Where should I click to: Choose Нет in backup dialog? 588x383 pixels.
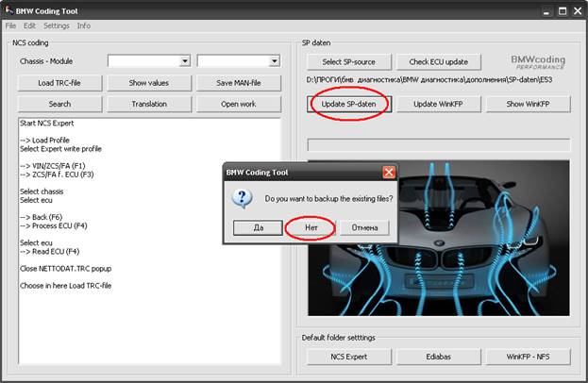(311, 227)
